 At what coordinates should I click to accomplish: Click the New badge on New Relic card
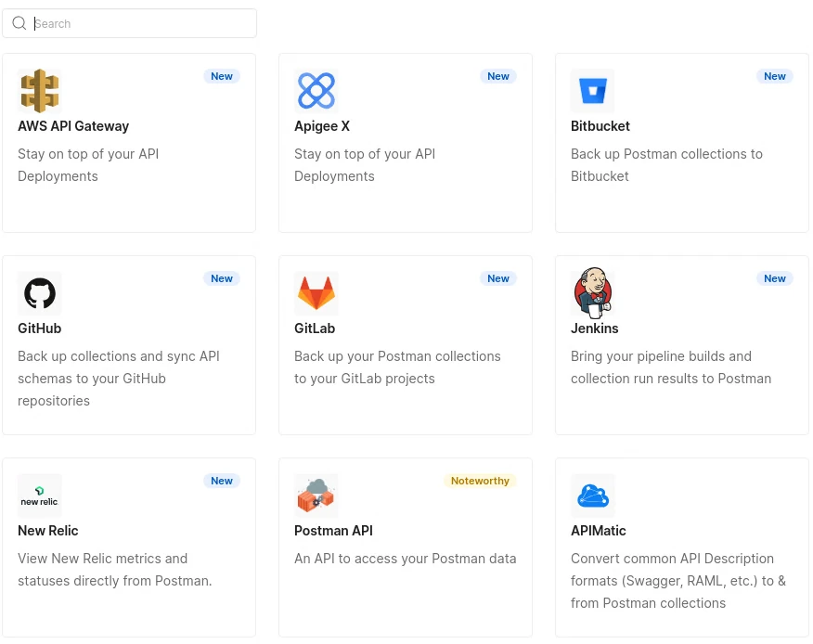pos(222,481)
